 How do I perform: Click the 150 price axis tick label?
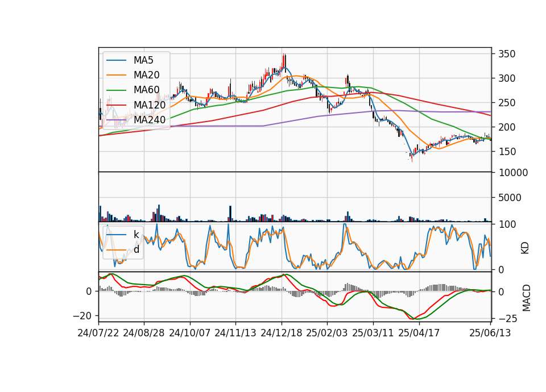[x=507, y=152]
